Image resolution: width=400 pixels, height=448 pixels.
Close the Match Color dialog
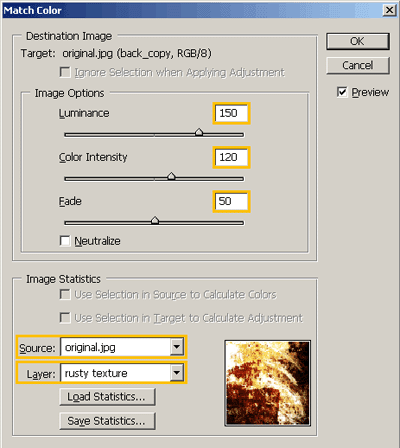coord(389,10)
